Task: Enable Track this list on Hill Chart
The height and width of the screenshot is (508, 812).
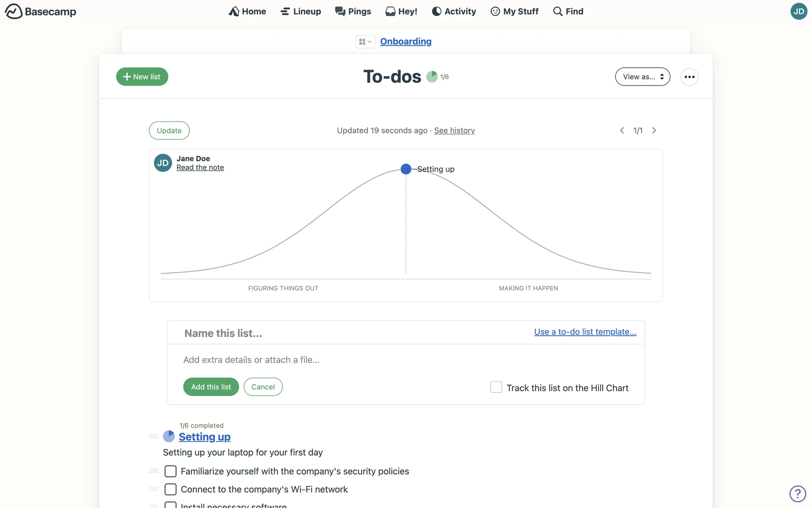Action: point(496,387)
